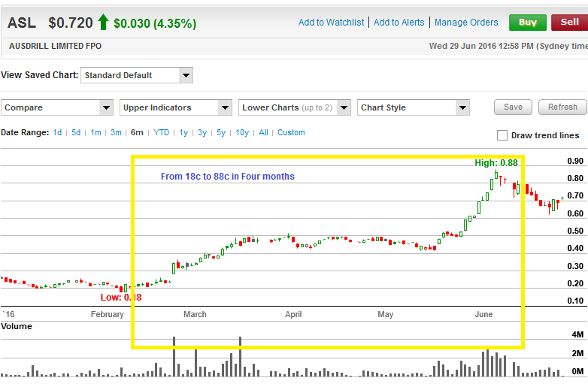Click the green price-up arrow icon
This screenshot has height=384, width=588.
pos(103,22)
